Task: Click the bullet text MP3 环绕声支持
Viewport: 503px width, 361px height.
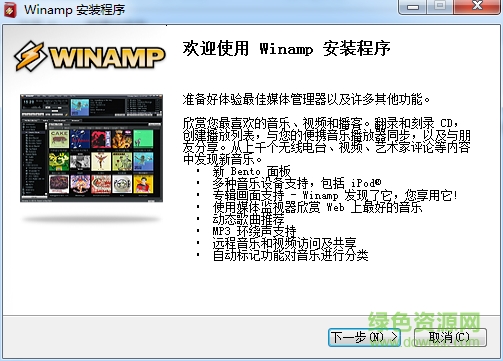Action: click(x=254, y=231)
